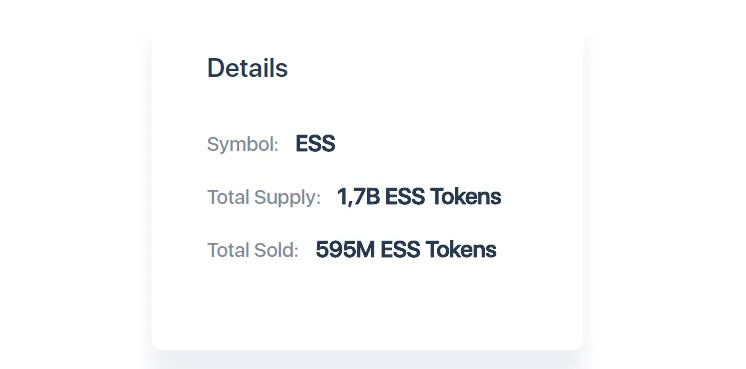Viewport: 746px width, 369px height.
Task: Click the word Supply: in the label
Action: [287, 198]
